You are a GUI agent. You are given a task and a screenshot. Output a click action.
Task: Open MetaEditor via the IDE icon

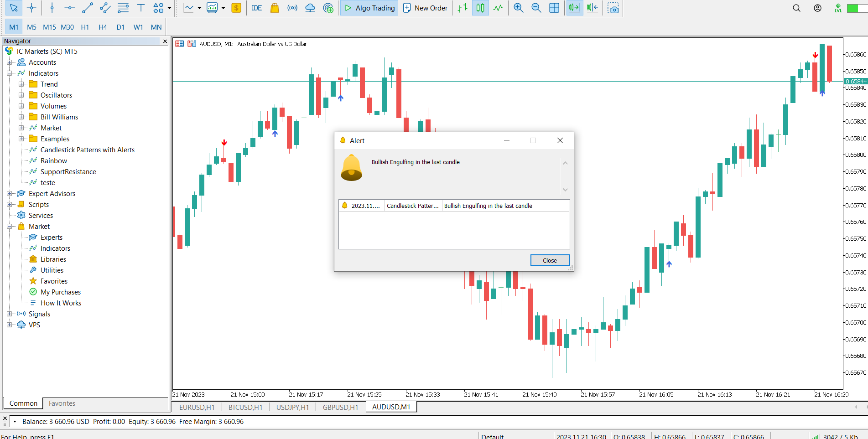pyautogui.click(x=256, y=8)
